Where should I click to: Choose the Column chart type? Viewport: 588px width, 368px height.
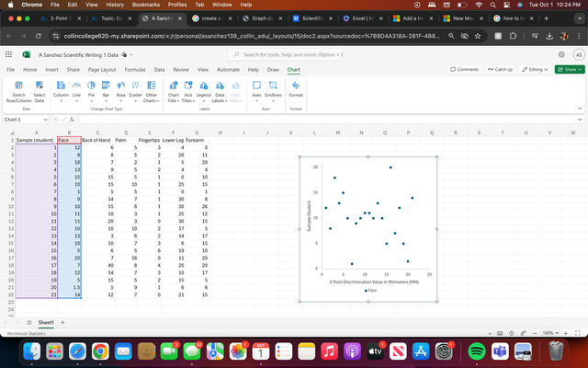click(61, 92)
